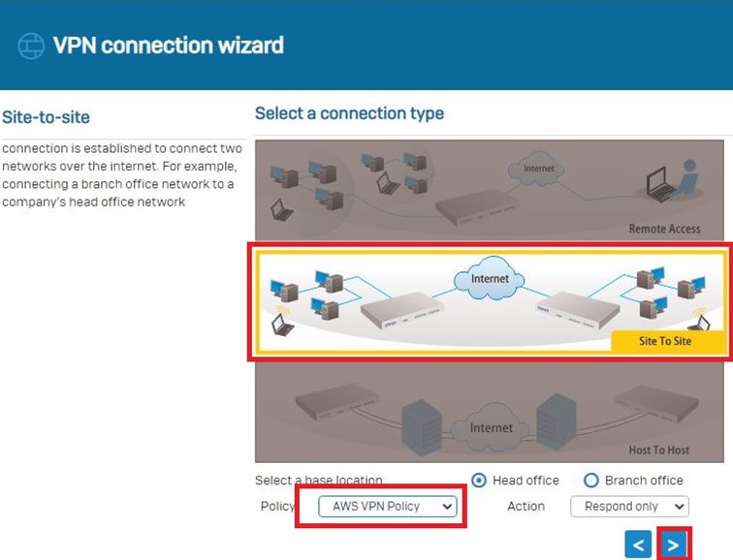Choose the Remote Access connection type

(489, 190)
